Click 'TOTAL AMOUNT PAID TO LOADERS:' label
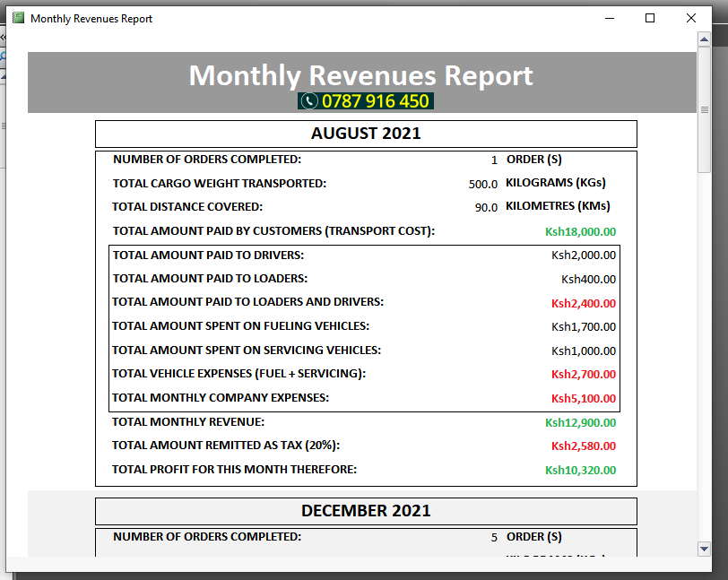 211,278
